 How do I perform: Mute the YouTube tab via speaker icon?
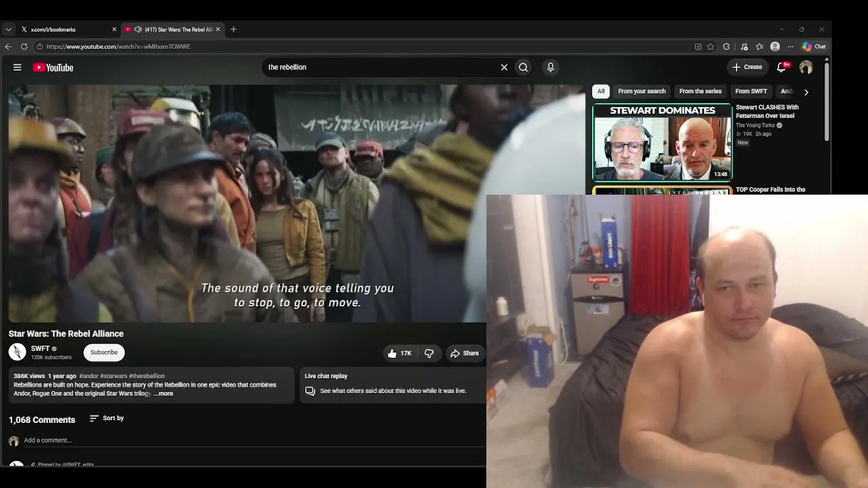138,29
